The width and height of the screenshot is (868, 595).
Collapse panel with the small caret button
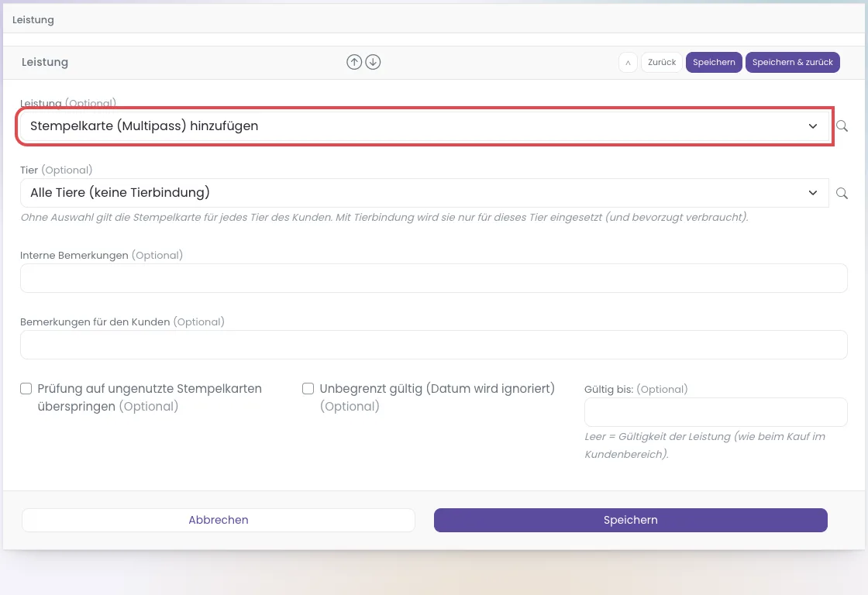point(628,63)
